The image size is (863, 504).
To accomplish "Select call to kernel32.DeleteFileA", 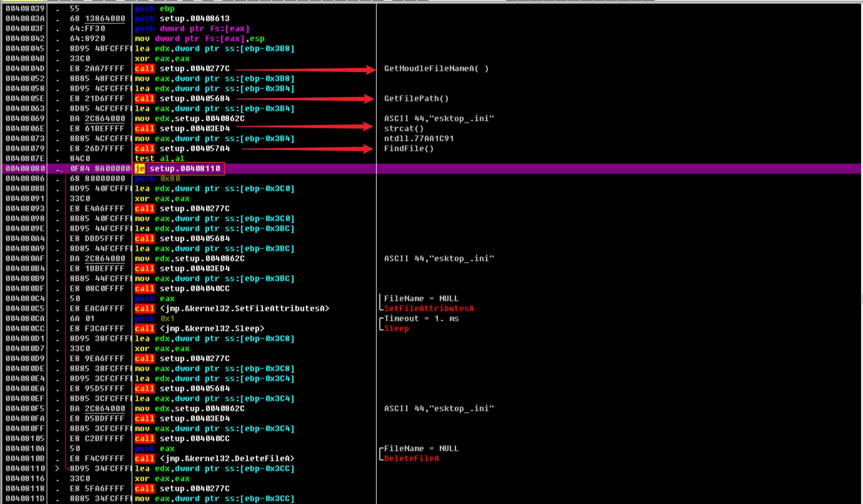I will pos(214,458).
